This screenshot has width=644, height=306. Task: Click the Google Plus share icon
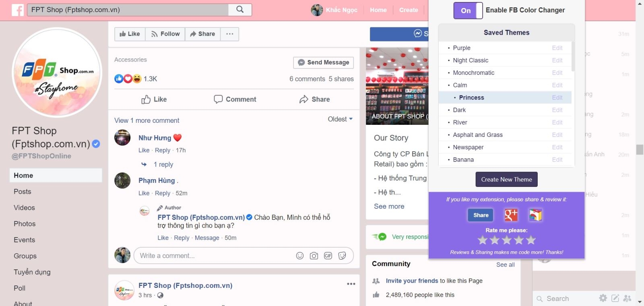pyautogui.click(x=511, y=215)
